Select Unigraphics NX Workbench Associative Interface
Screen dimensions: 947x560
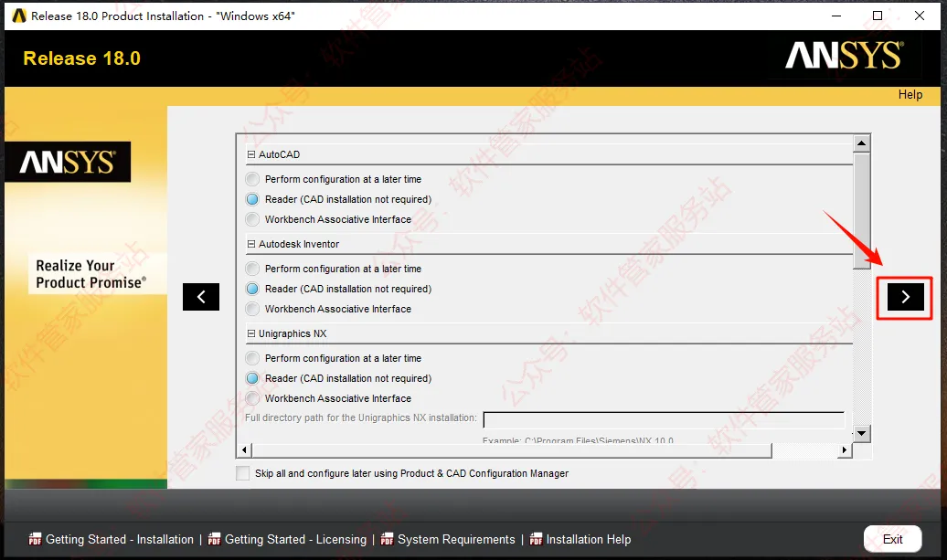pos(252,398)
